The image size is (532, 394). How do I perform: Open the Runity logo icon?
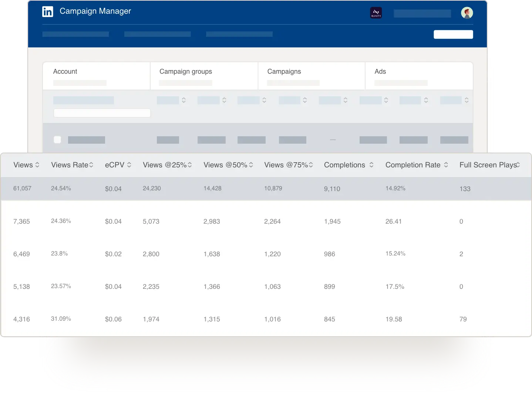pos(376,13)
